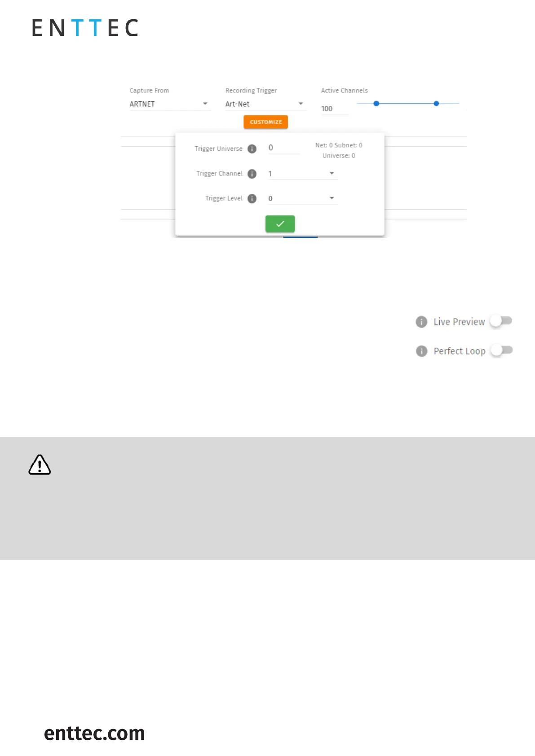Confirm with the green checkmark button
The height and width of the screenshot is (756, 535).
pyautogui.click(x=280, y=224)
